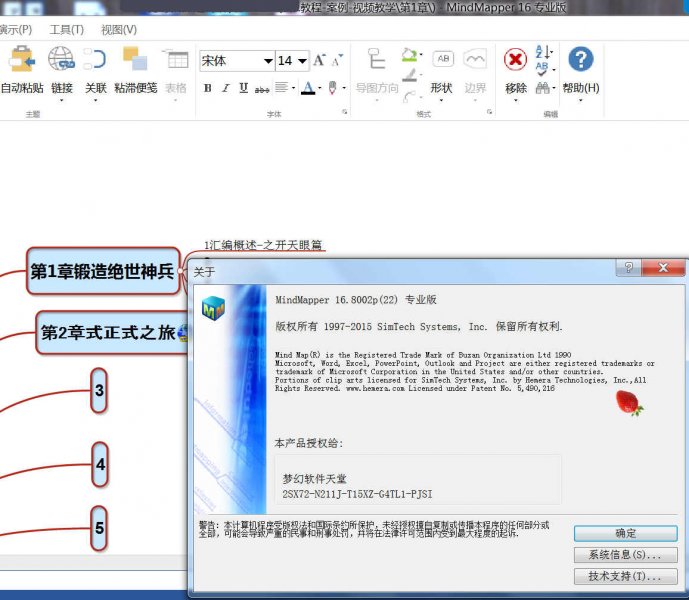Click the AB spell check icon
This screenshot has width=689, height=600.
(542, 69)
